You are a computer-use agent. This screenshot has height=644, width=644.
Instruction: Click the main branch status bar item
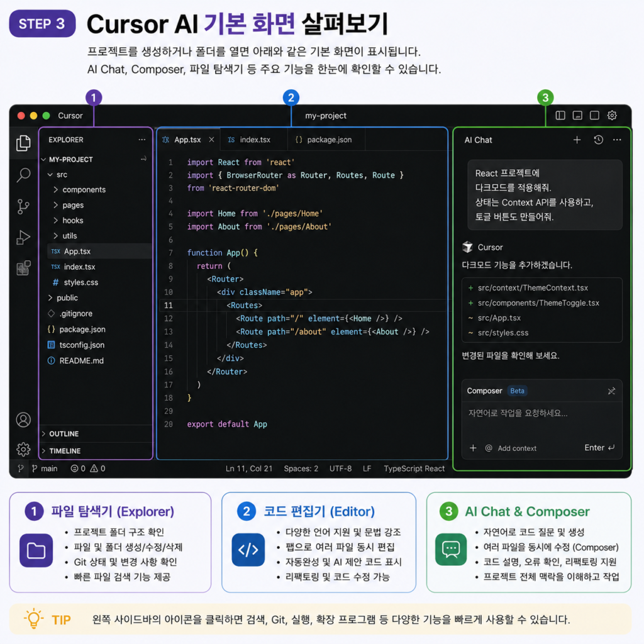click(x=45, y=469)
